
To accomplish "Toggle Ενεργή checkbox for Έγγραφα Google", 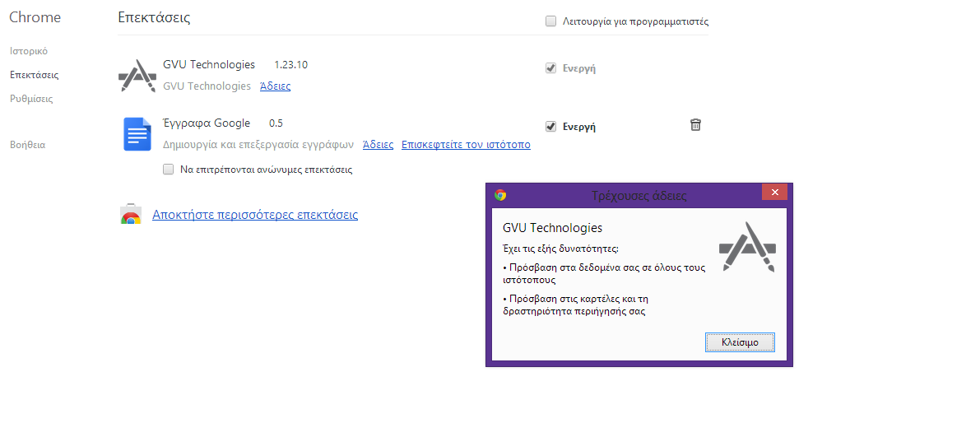I will 550,126.
